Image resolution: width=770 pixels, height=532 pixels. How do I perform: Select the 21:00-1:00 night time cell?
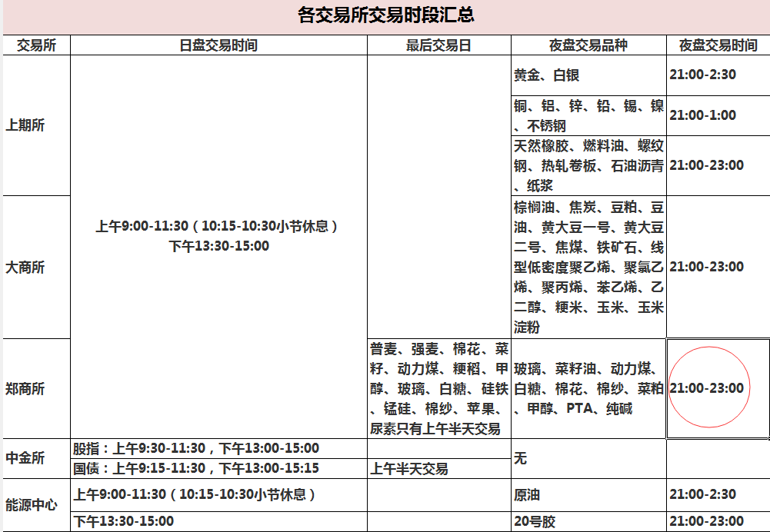pos(718,116)
